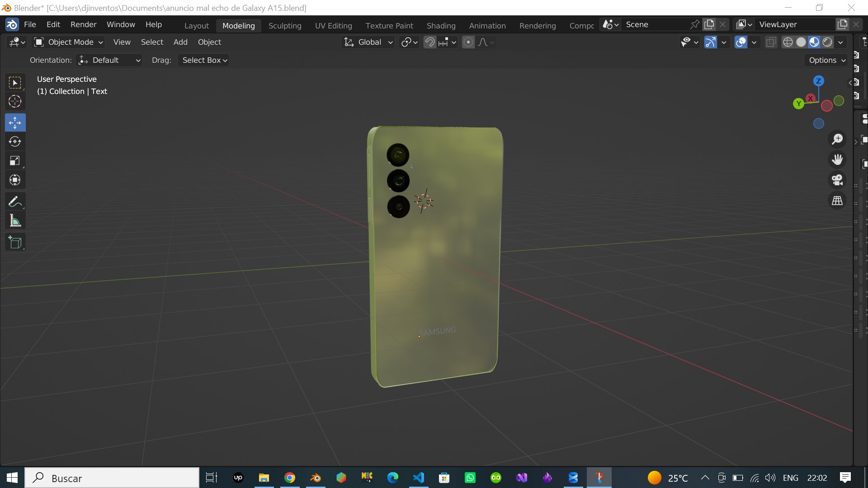Open the Add menu in viewport header
The image size is (868, 488).
point(180,42)
